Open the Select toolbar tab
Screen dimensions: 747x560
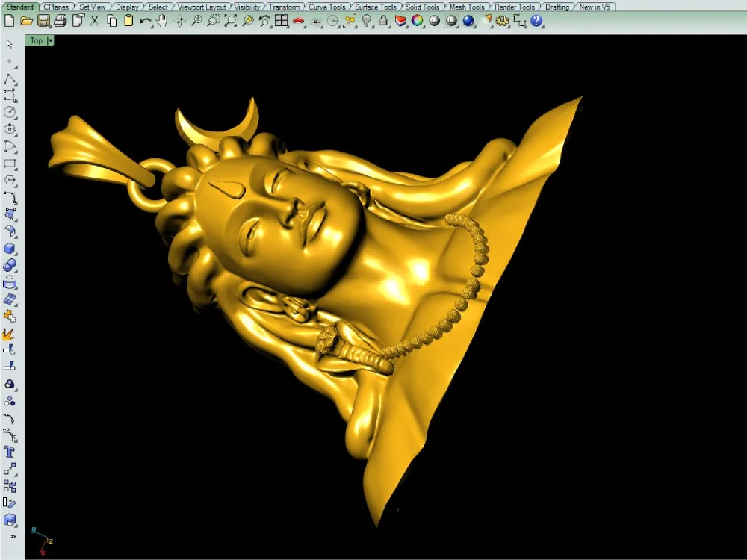pyautogui.click(x=158, y=7)
